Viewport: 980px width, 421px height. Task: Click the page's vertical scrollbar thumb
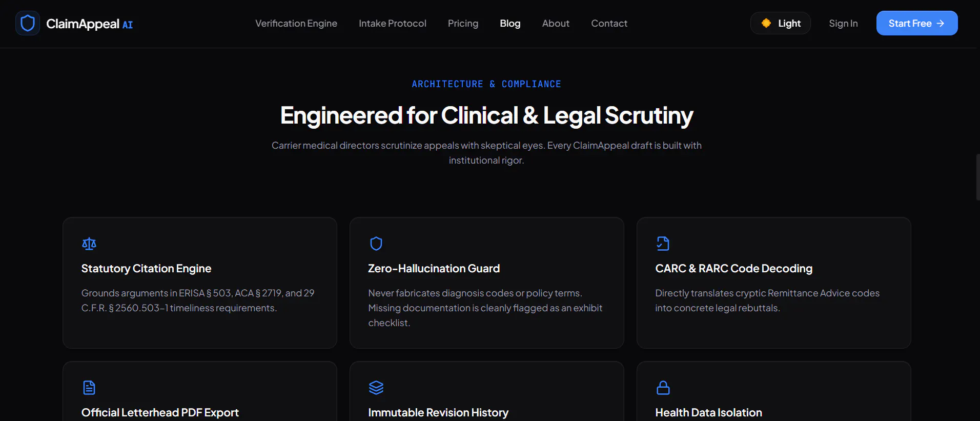click(x=978, y=177)
